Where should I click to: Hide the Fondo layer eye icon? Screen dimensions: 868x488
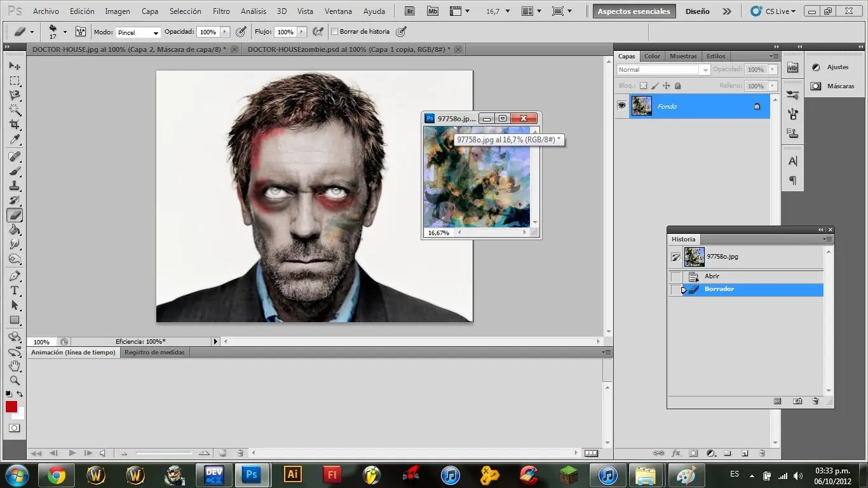(621, 106)
